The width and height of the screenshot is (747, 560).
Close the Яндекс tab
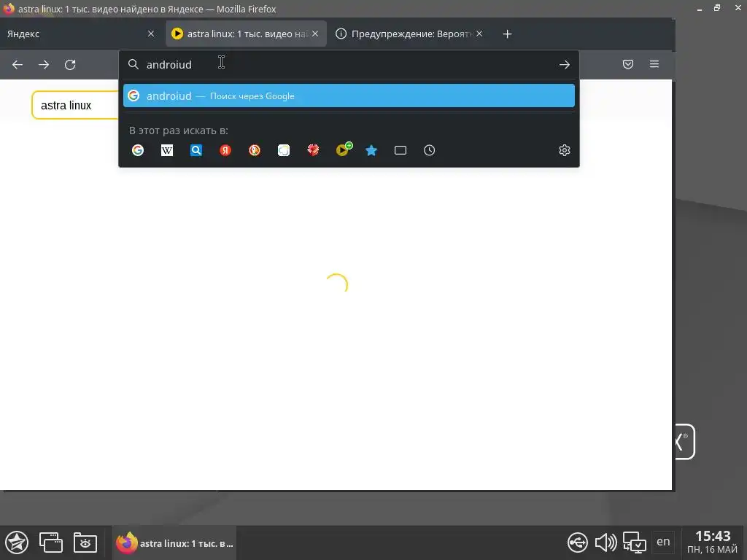(x=151, y=34)
